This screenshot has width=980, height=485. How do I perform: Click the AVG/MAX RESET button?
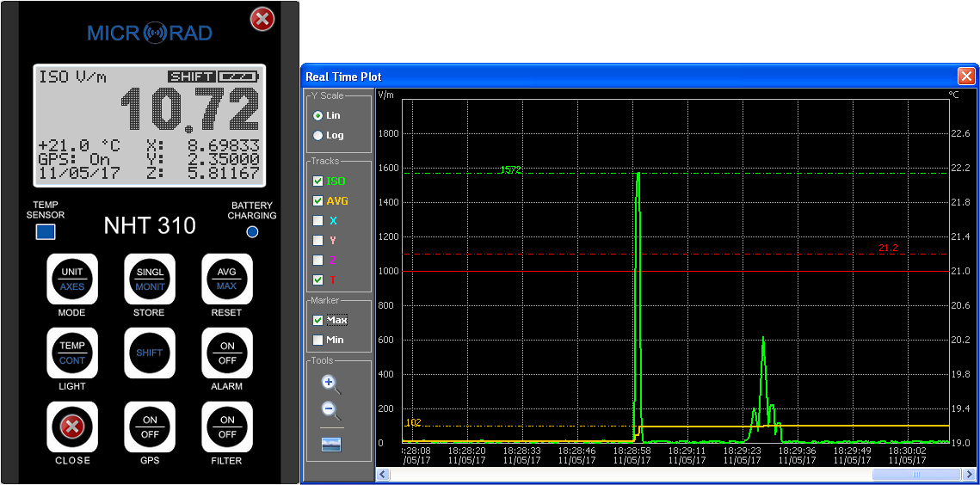(227, 279)
